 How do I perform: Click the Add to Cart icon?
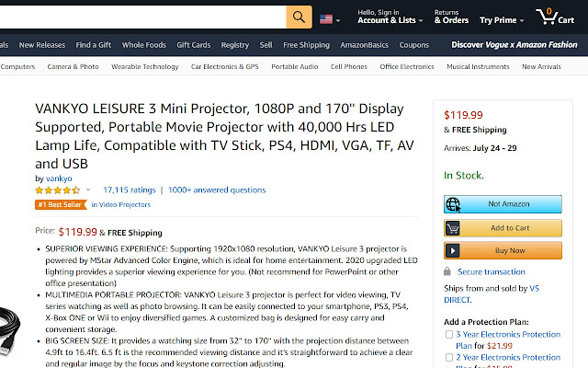point(452,227)
